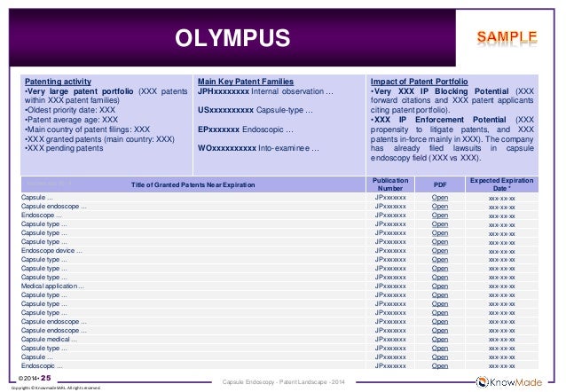Click 'Patent average age: XXX' bullet
The height and width of the screenshot is (392, 566).
(x=71, y=120)
